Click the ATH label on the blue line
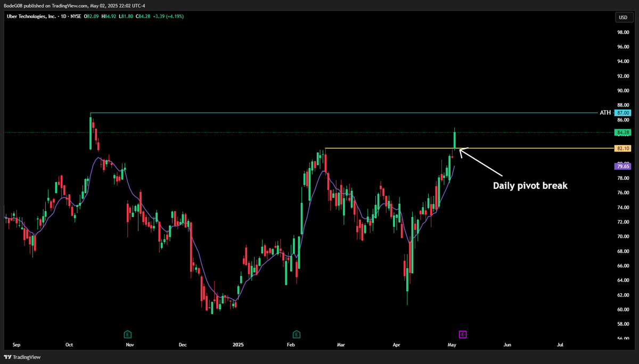This screenshot has width=639, height=364. pyautogui.click(x=605, y=112)
